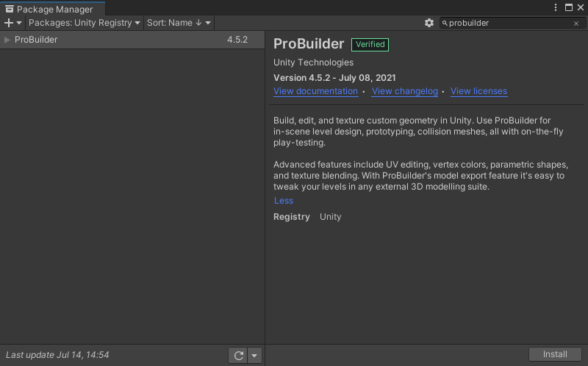Open the Sort: Name dropdown
This screenshot has width=588, height=366.
tap(179, 23)
